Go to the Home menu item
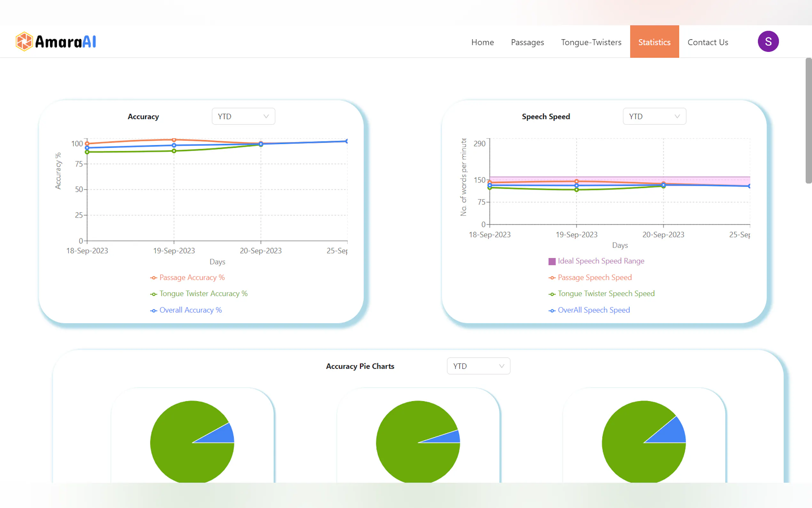This screenshot has width=812, height=508. pos(482,42)
